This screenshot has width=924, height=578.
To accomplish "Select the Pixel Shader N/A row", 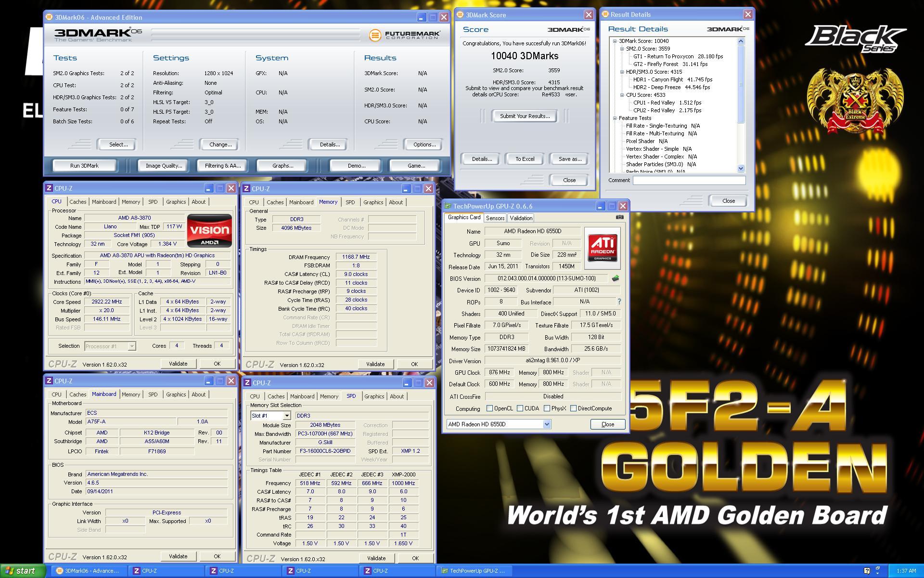I will [646, 141].
